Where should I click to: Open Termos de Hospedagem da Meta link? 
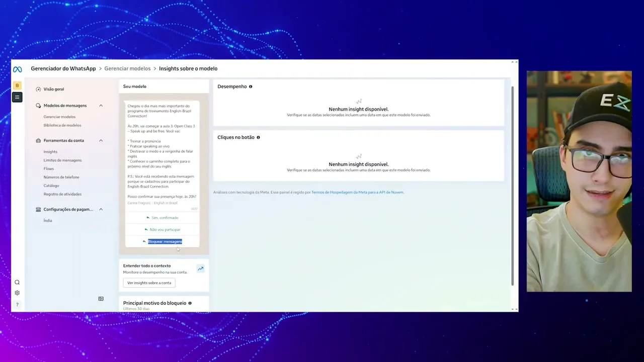click(357, 192)
